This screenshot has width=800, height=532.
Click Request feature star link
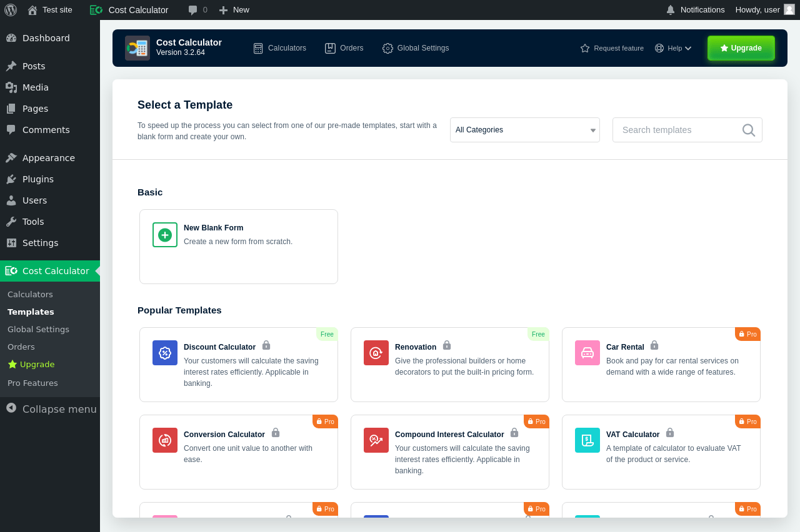pyautogui.click(x=612, y=48)
